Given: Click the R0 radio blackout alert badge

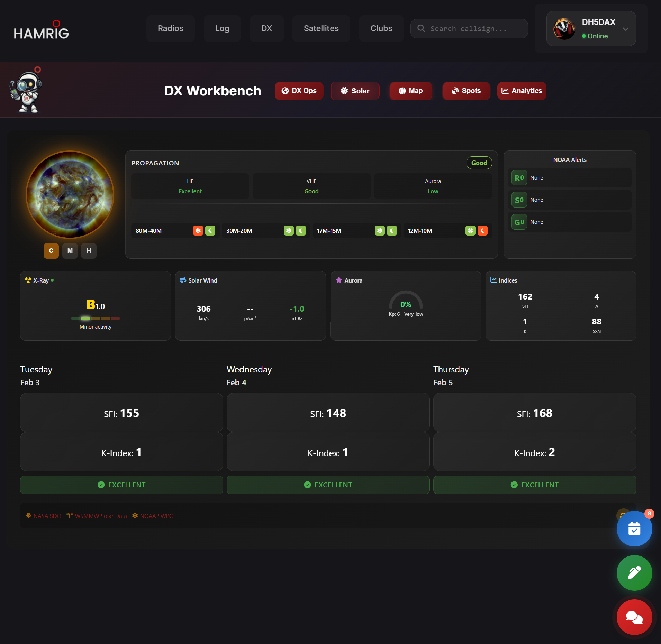Looking at the screenshot, I should tap(519, 178).
